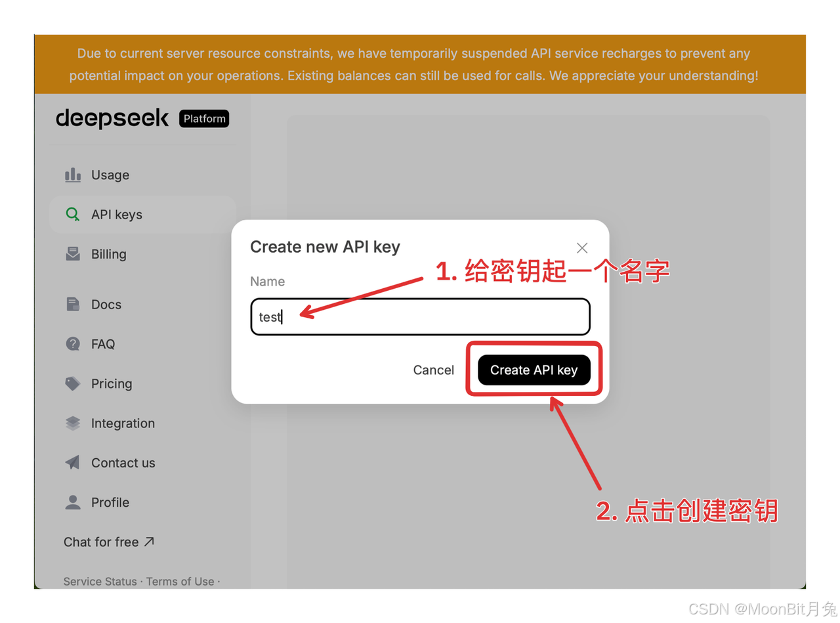This screenshot has width=840, height=623.
Task: Click the Pricing tag icon
Action: tap(73, 383)
